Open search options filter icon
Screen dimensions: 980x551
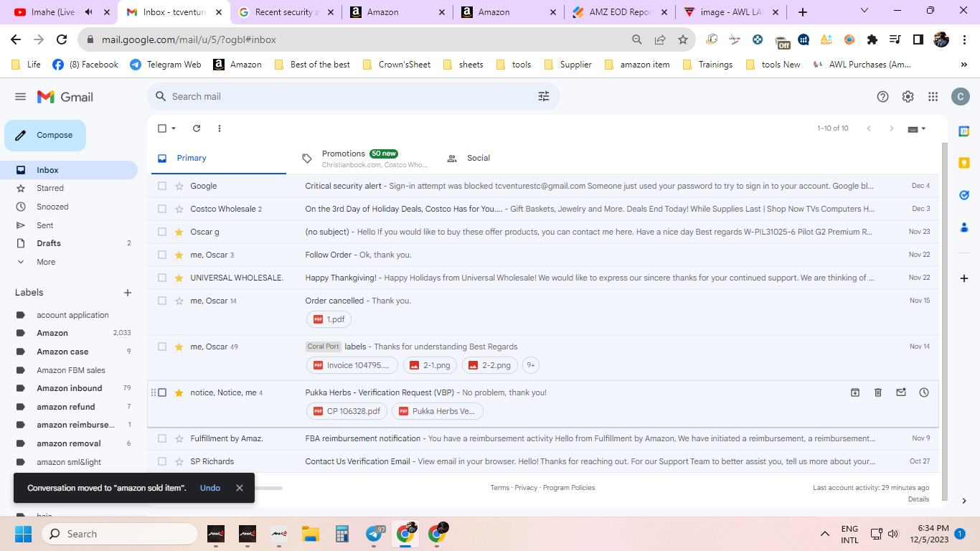coord(544,96)
